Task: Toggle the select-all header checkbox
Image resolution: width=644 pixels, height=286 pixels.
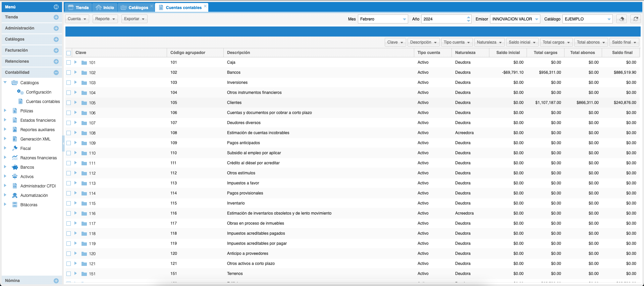Action: [69, 53]
